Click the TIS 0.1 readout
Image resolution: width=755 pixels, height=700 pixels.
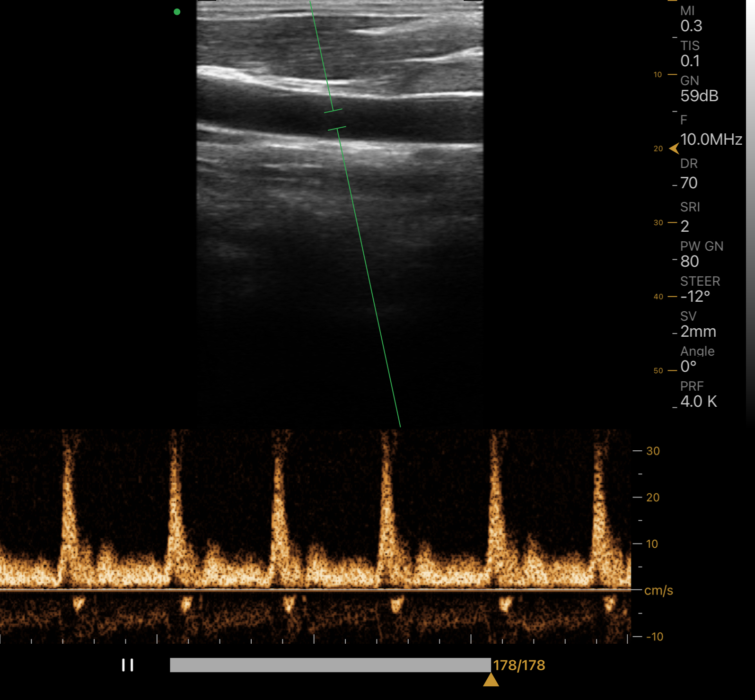(690, 61)
